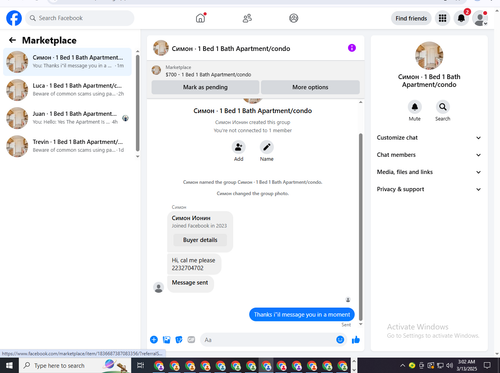Click the Mark as pending button
Image resolution: width=500 pixels, height=373 pixels.
pyautogui.click(x=205, y=87)
